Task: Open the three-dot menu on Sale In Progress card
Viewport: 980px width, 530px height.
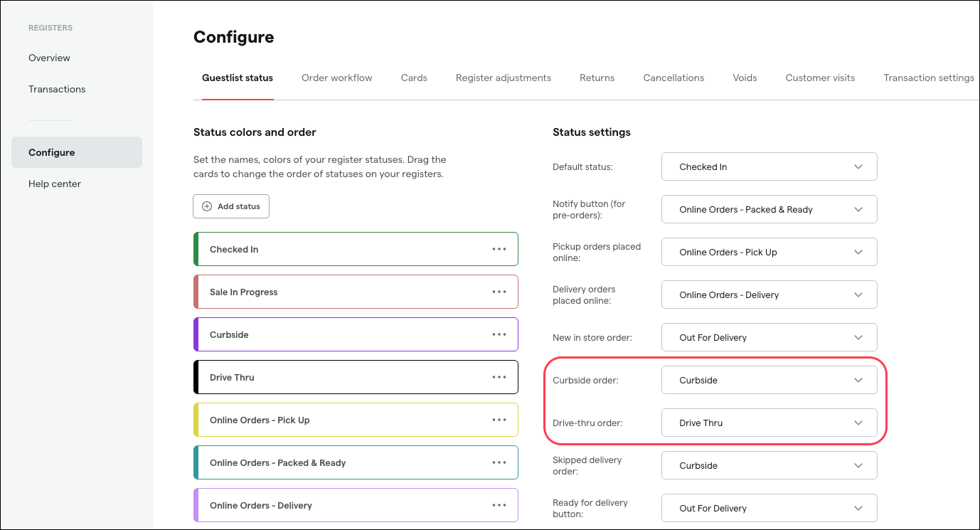Action: pyautogui.click(x=499, y=292)
